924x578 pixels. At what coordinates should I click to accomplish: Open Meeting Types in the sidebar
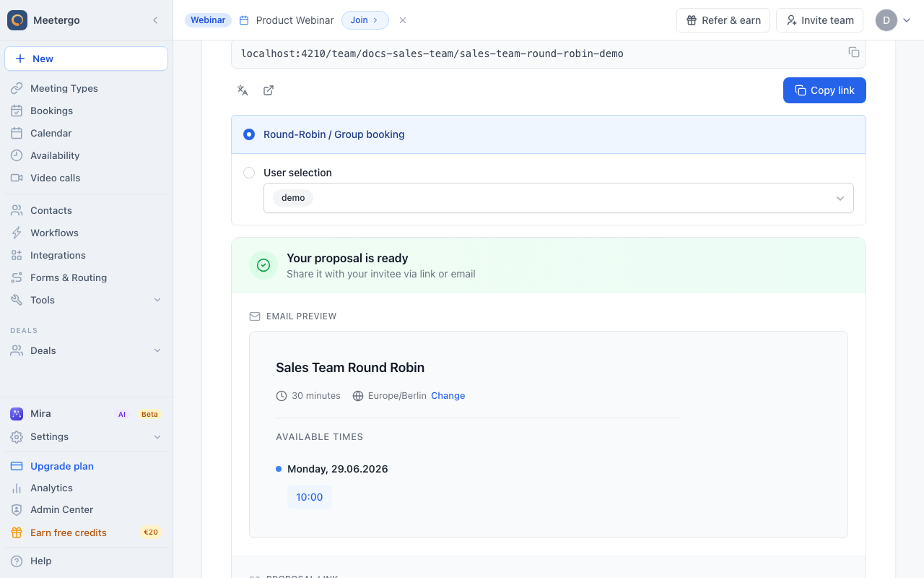click(87, 88)
